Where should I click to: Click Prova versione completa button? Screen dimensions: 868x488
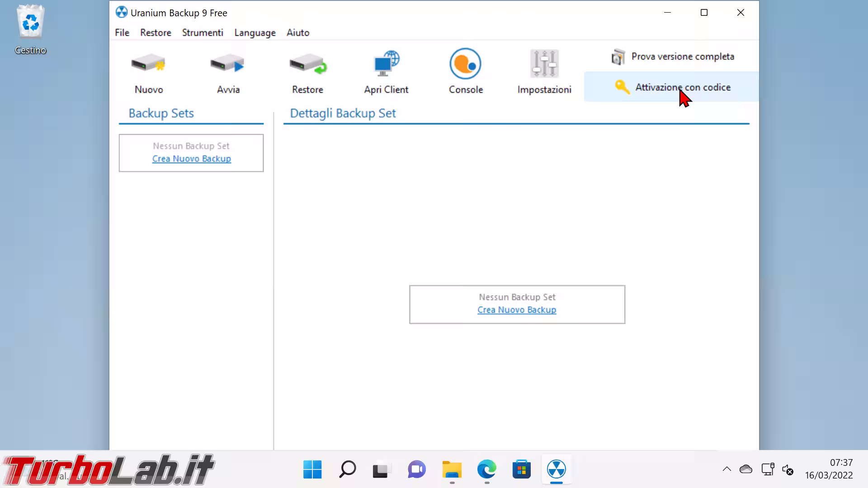673,56
